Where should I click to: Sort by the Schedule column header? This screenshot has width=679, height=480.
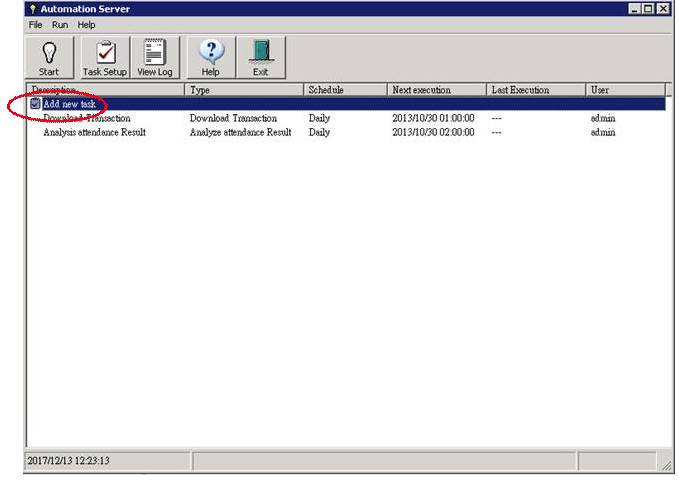pos(345,90)
